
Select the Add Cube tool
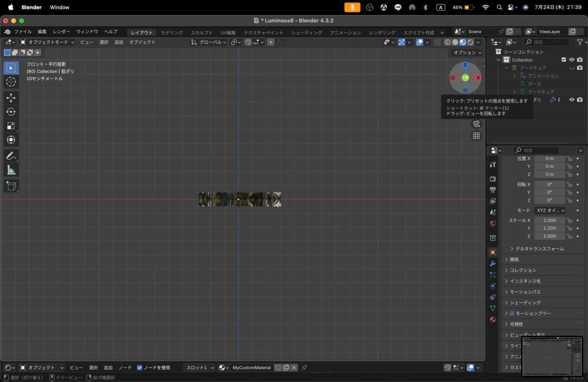pyautogui.click(x=11, y=186)
